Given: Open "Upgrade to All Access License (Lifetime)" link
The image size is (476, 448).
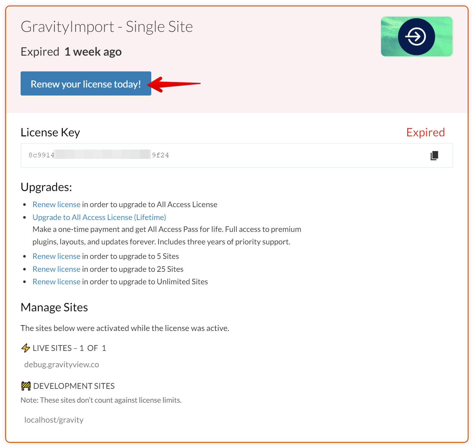Looking at the screenshot, I should pyautogui.click(x=99, y=217).
